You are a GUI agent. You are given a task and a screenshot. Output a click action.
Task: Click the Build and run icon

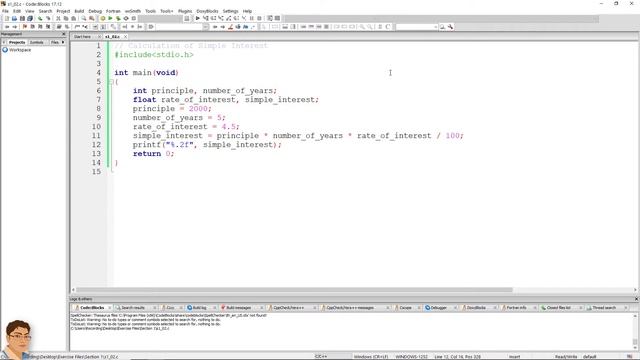118,18
